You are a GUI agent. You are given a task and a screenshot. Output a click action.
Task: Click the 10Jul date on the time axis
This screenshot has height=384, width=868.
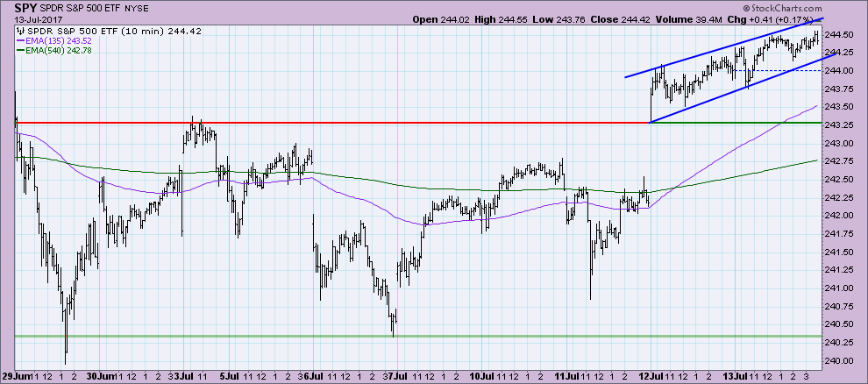click(x=483, y=374)
